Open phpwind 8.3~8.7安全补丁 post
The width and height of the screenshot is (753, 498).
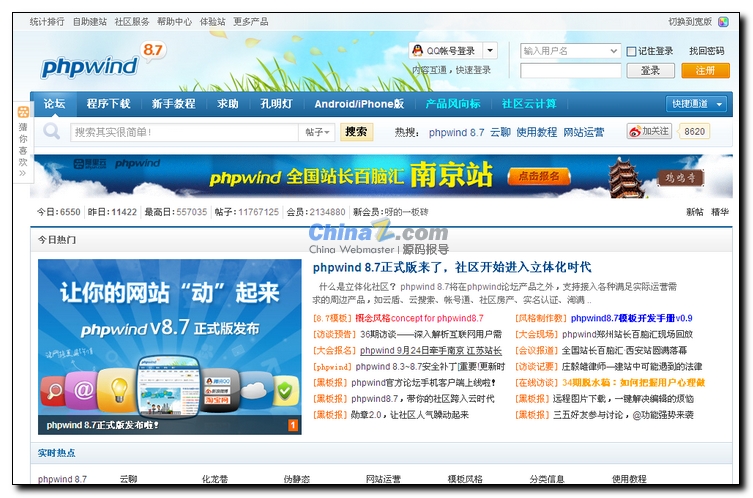430,366
